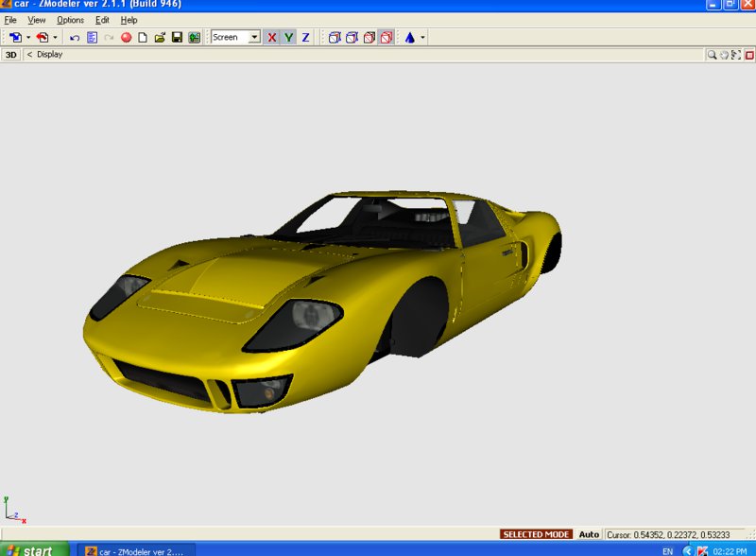
Task: Toggle the highlighted red cube icon
Action: [x=387, y=38]
